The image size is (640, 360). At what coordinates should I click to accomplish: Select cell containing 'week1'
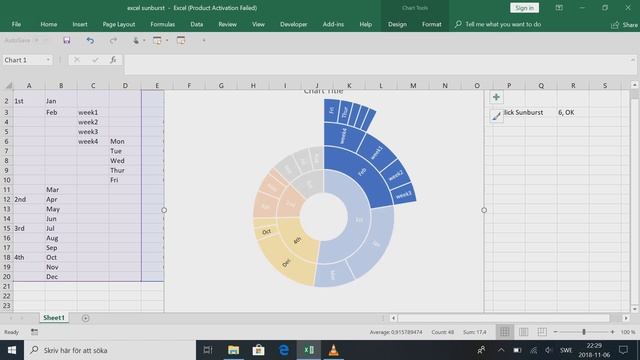(93, 112)
